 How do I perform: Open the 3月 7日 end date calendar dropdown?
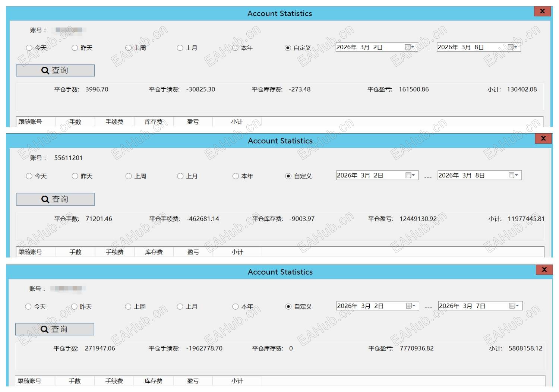coord(514,306)
